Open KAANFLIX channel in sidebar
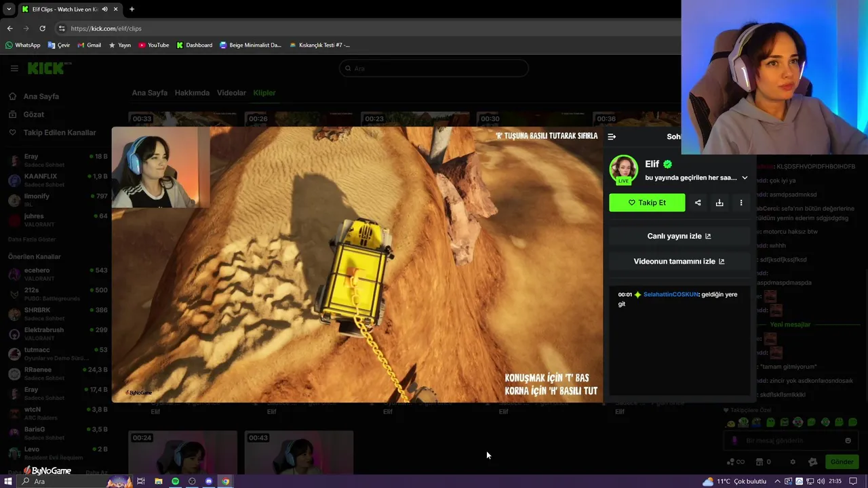 coord(58,180)
